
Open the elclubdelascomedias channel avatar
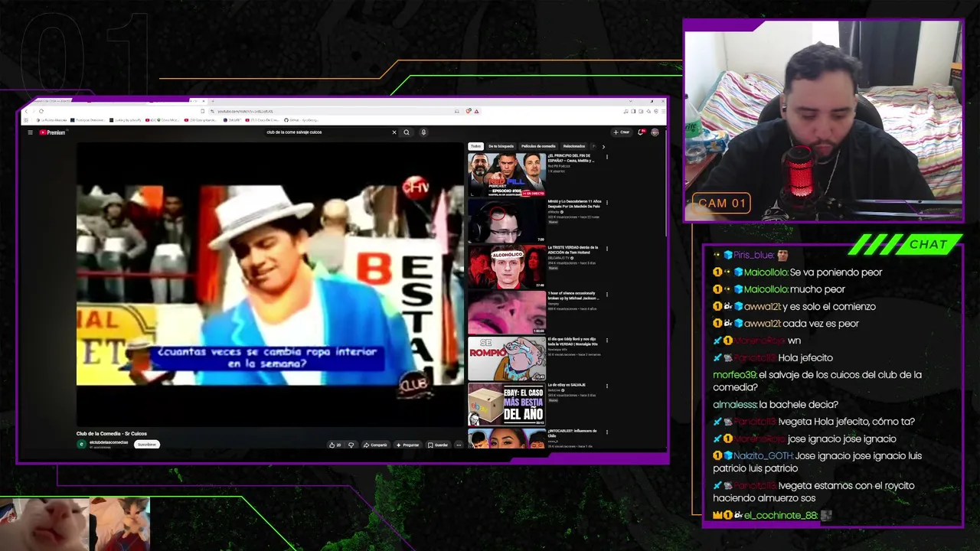(x=81, y=445)
